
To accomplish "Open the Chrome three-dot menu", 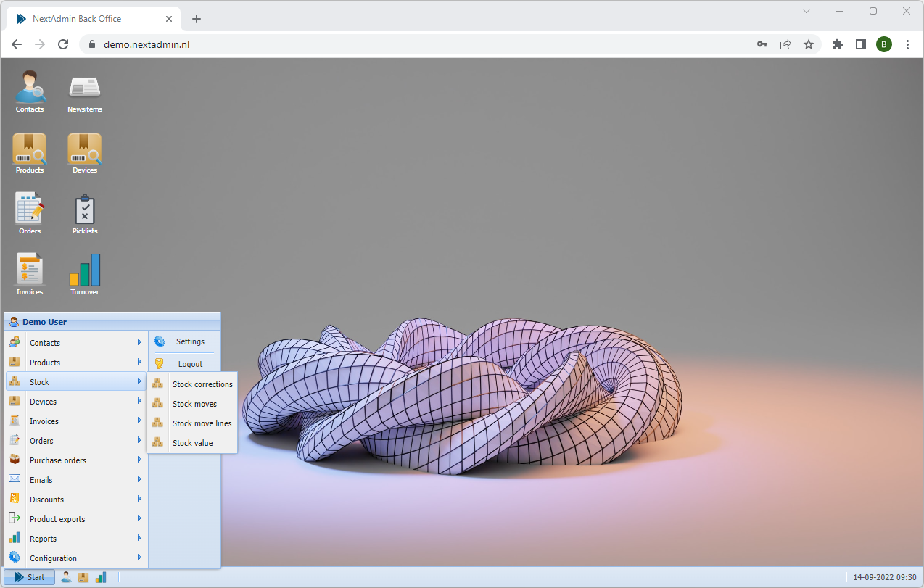I will pyautogui.click(x=907, y=44).
